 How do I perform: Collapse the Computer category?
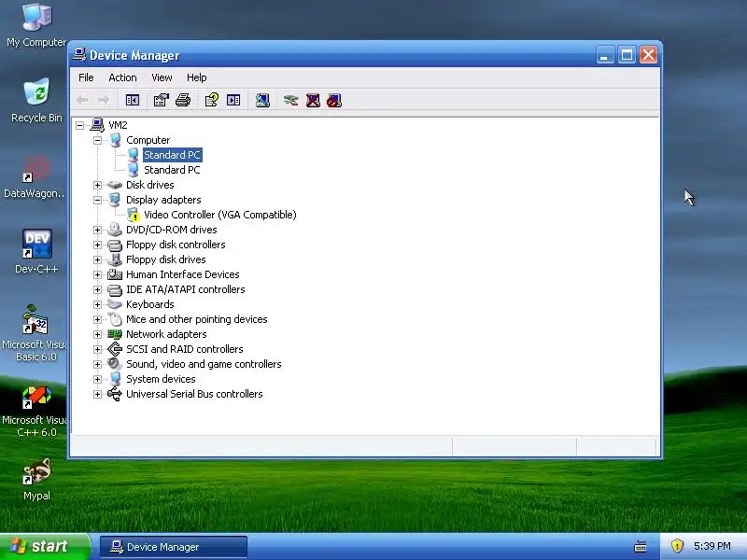tap(98, 140)
